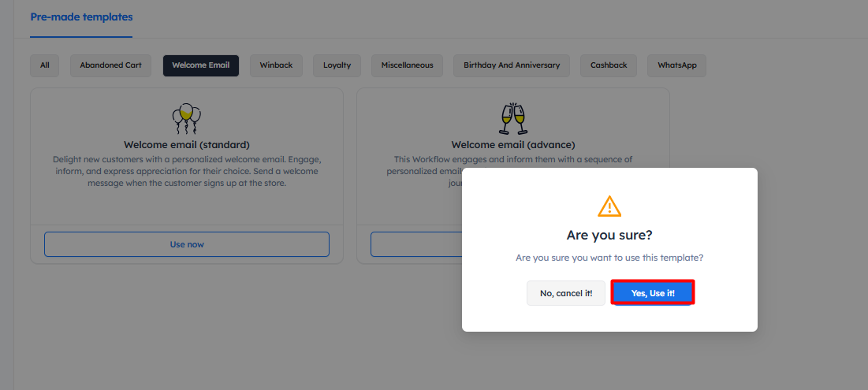868x390 pixels.
Task: Click the champagne glasses icon on advance card
Action: click(513, 118)
